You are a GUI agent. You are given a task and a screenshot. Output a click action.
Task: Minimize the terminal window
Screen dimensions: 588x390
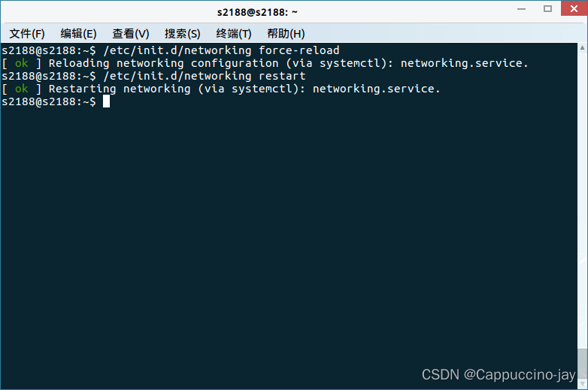point(521,8)
